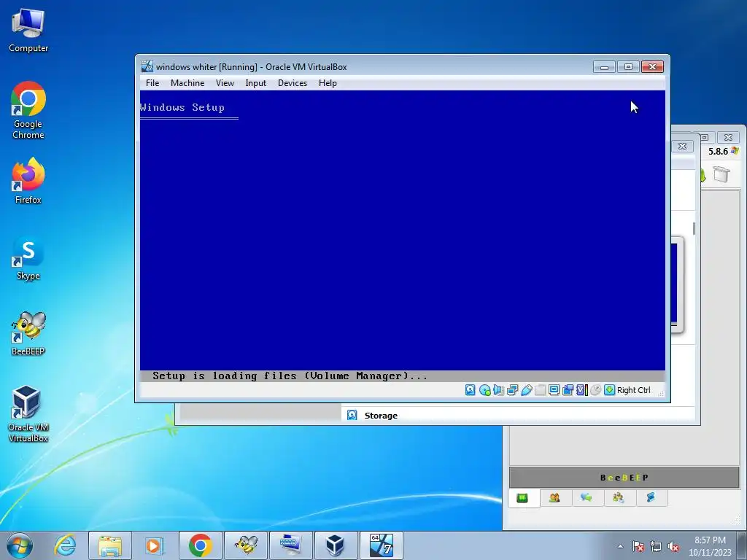Open the View menu
The height and width of the screenshot is (560, 747).
225,83
